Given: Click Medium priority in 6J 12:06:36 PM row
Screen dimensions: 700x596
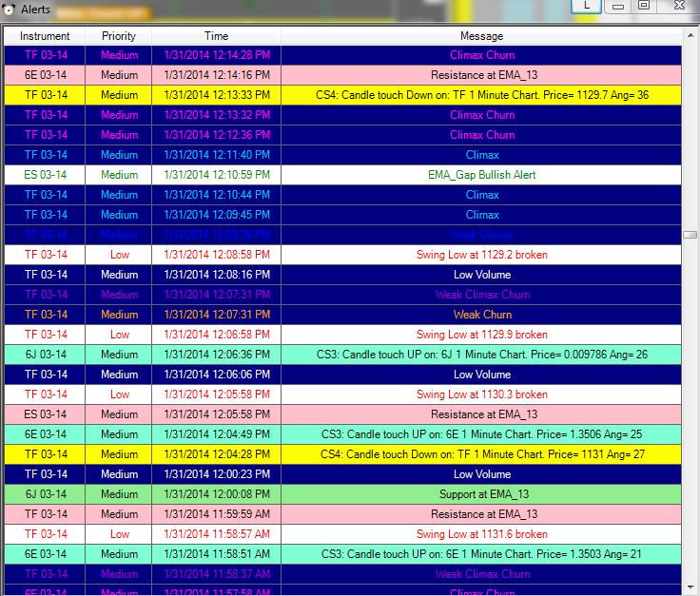Looking at the screenshot, I should (119, 355).
